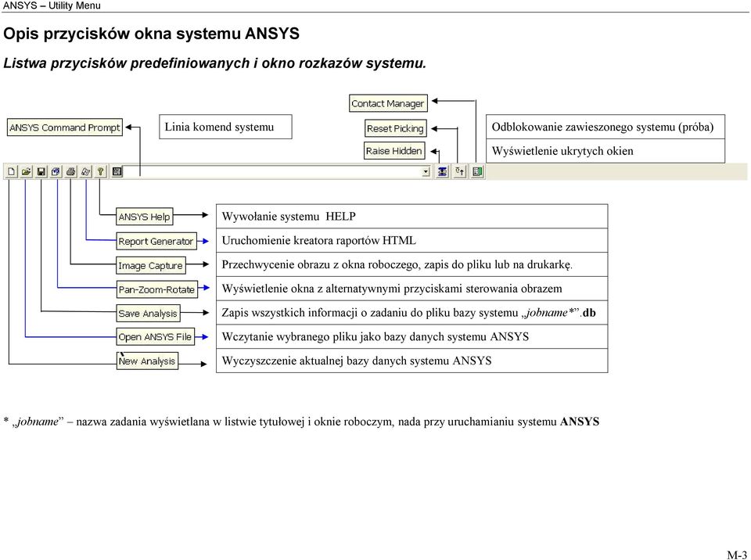Click 'Uruchomienie kreatora raportów HTML' row
The height and width of the screenshot is (560, 751).
(412, 240)
